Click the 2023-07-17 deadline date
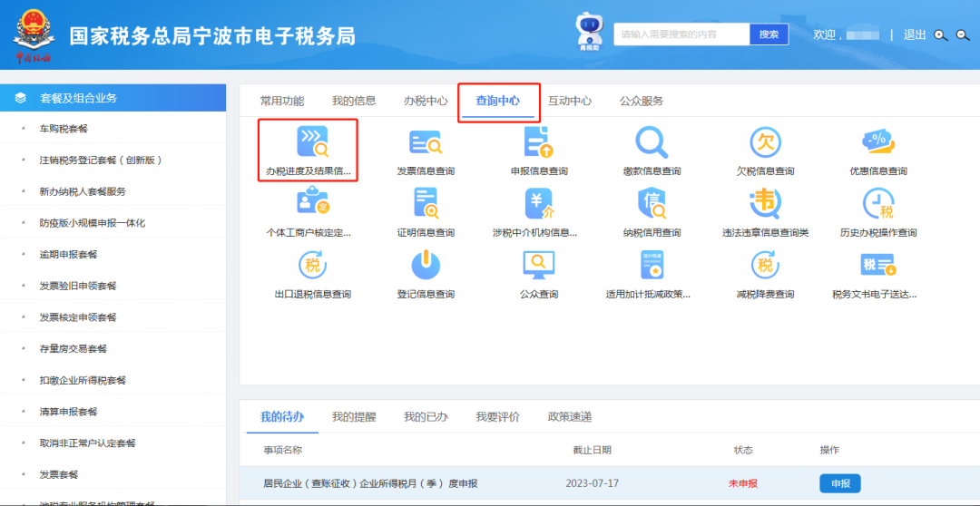980x506 pixels. (592, 483)
